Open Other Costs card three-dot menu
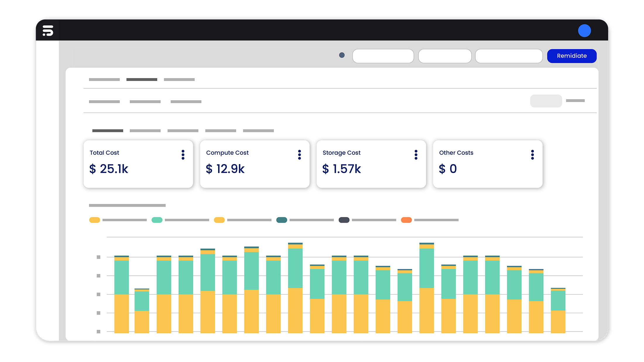 (532, 155)
